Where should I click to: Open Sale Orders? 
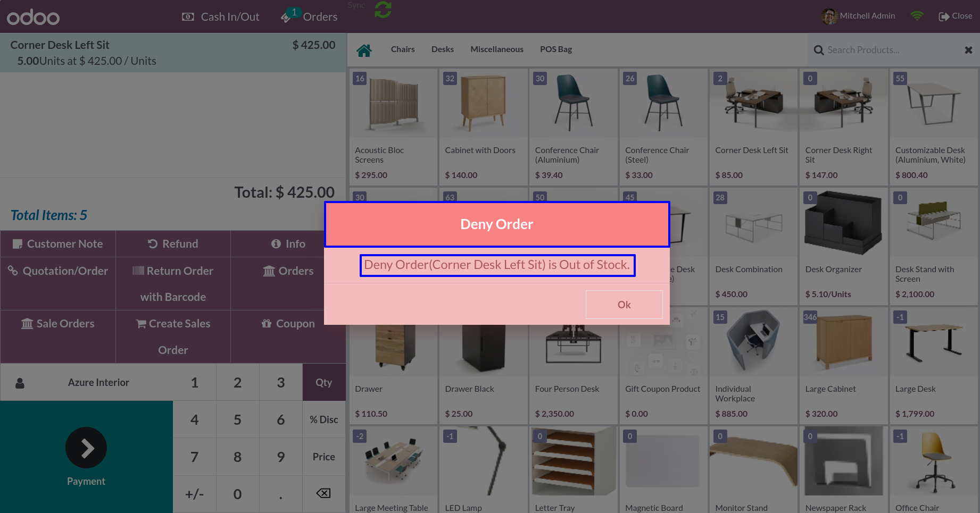[x=58, y=337]
